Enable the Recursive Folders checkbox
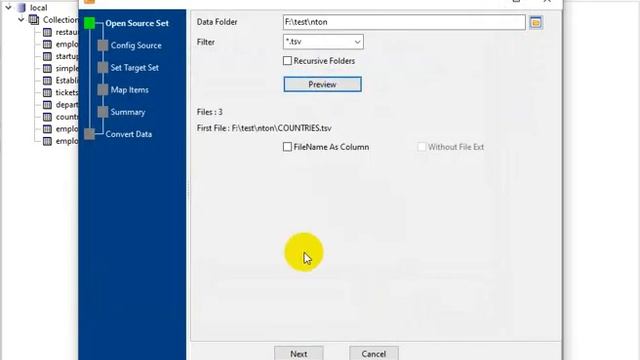640x360 pixels. tap(287, 61)
